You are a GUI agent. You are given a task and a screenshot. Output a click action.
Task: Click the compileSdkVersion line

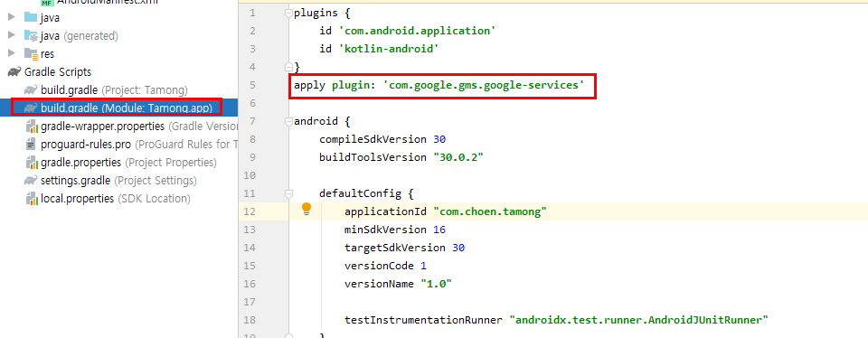pyautogui.click(x=382, y=139)
